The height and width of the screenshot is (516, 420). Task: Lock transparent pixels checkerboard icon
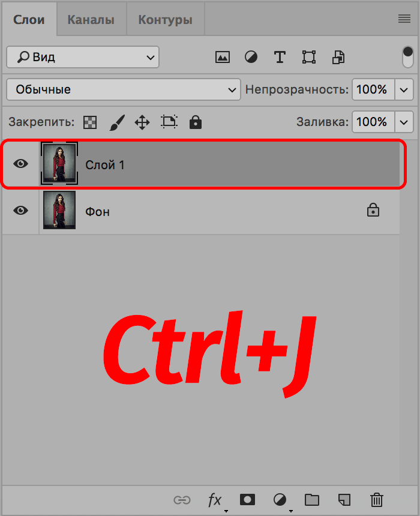coord(89,122)
